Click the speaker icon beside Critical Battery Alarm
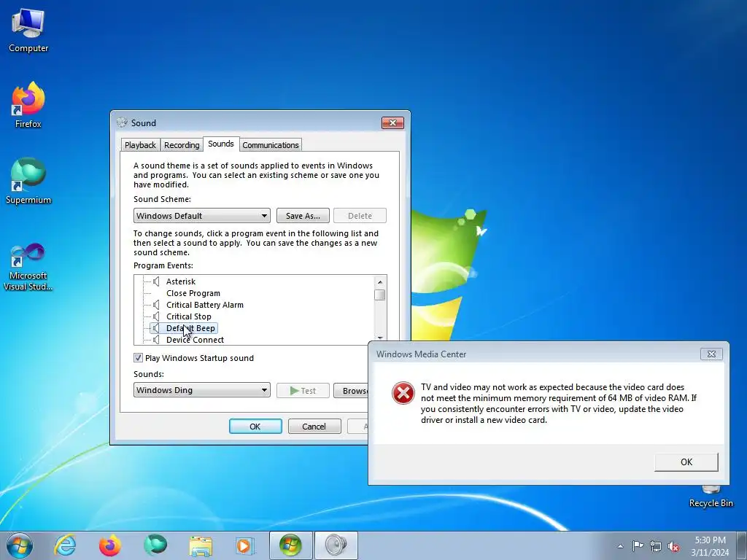Viewport: 747px width, 560px height. [x=156, y=305]
